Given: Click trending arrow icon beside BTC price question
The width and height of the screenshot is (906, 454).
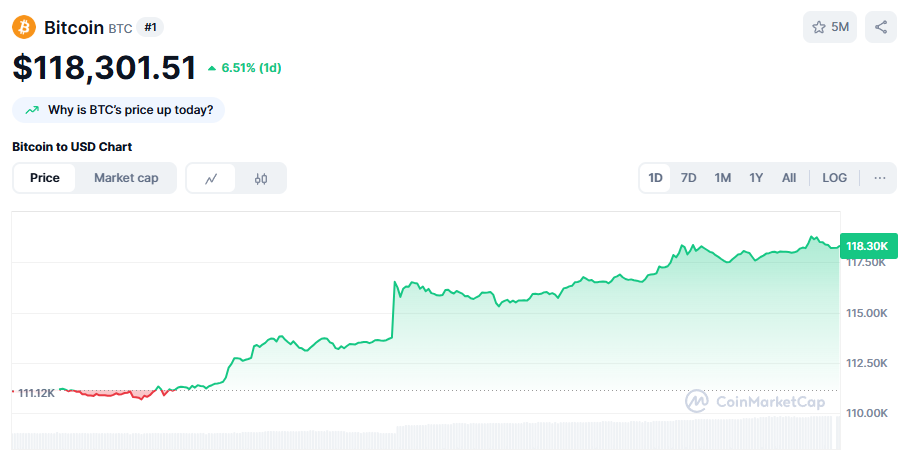Looking at the screenshot, I should (32, 110).
